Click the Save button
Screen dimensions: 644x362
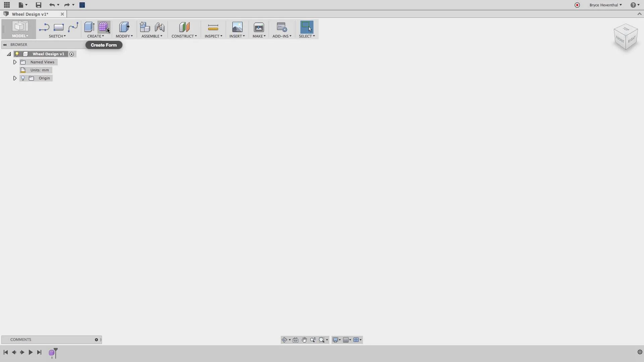click(x=39, y=5)
